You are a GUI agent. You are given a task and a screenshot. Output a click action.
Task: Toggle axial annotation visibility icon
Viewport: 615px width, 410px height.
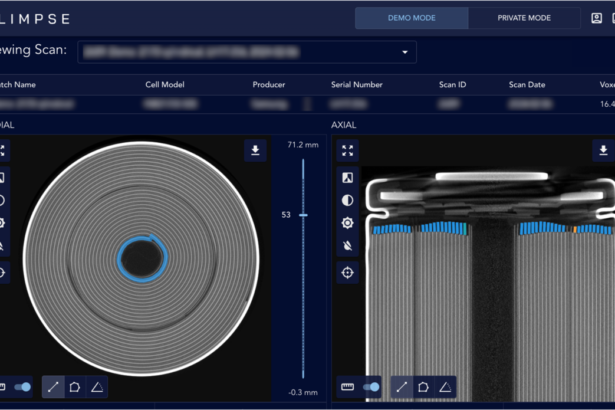(x=347, y=246)
